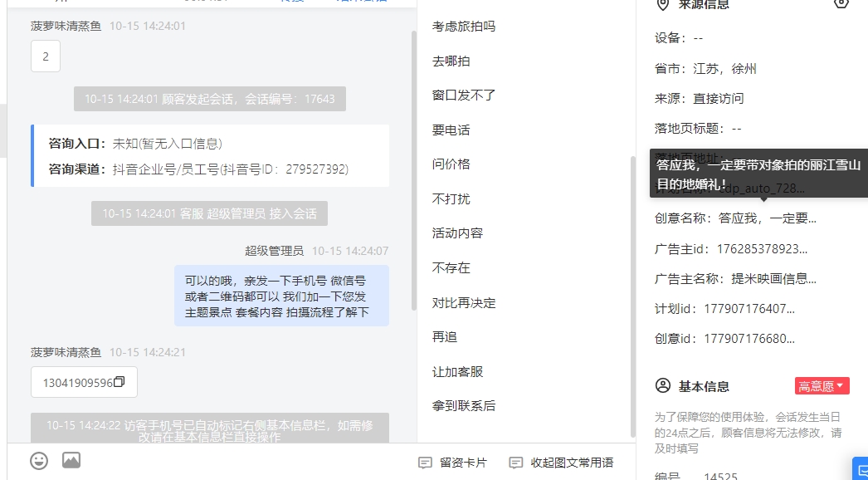Click the blue message widget icon at corner
This screenshot has width=868, height=480.
point(861,469)
